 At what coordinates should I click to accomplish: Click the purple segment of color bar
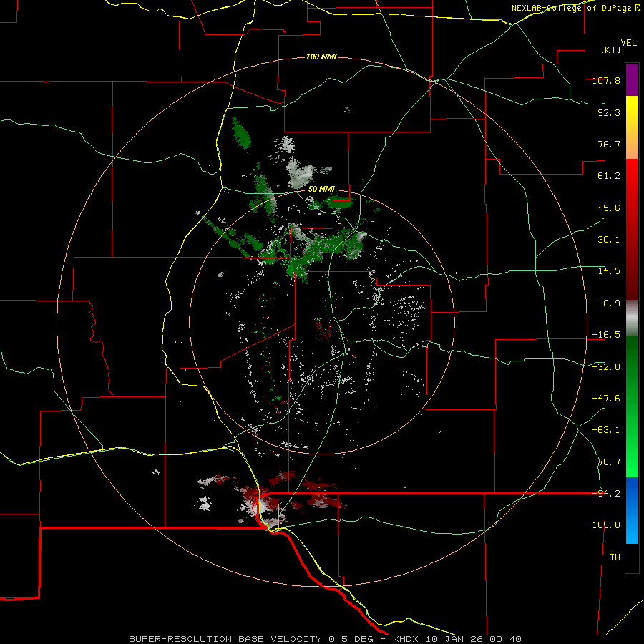pyautogui.click(x=632, y=79)
